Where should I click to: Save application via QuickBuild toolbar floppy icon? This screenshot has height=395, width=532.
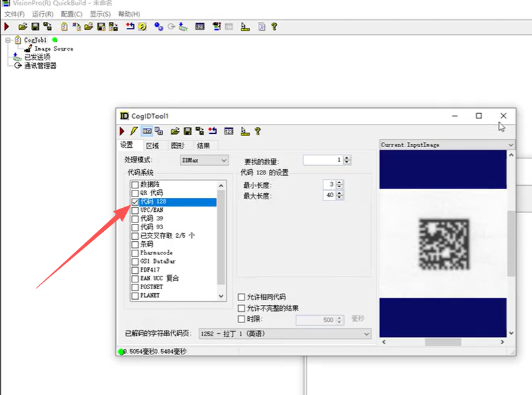(x=35, y=27)
